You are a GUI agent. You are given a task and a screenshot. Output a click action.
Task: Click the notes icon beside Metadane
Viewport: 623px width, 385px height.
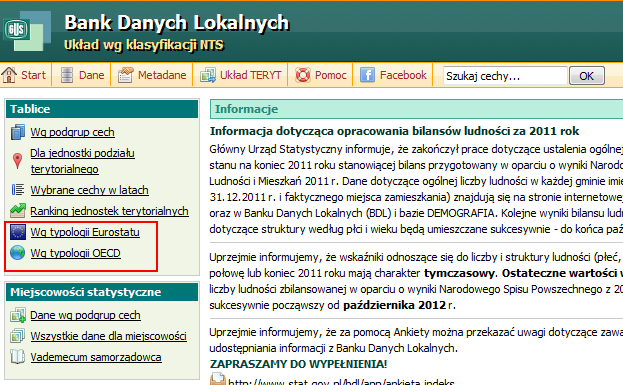125,75
